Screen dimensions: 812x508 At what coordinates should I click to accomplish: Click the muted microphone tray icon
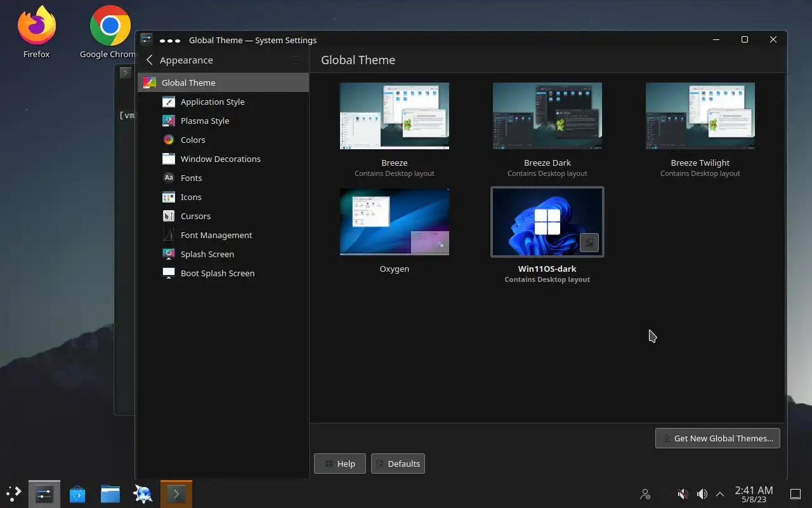(683, 493)
